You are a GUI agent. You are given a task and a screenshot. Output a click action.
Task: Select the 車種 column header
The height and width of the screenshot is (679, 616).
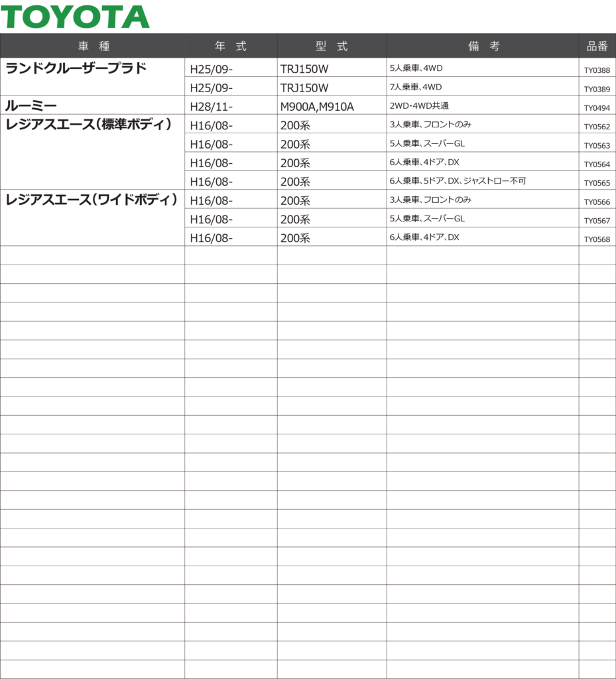93,46
